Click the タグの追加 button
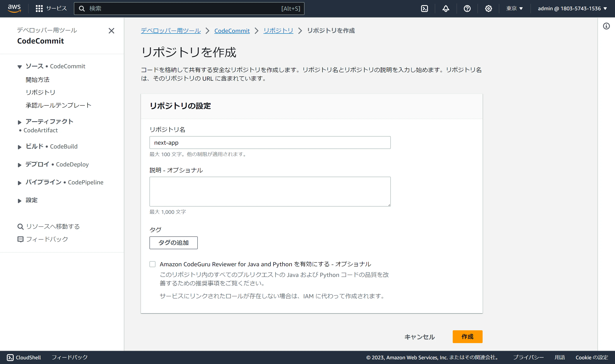This screenshot has height=364, width=615. [x=174, y=243]
